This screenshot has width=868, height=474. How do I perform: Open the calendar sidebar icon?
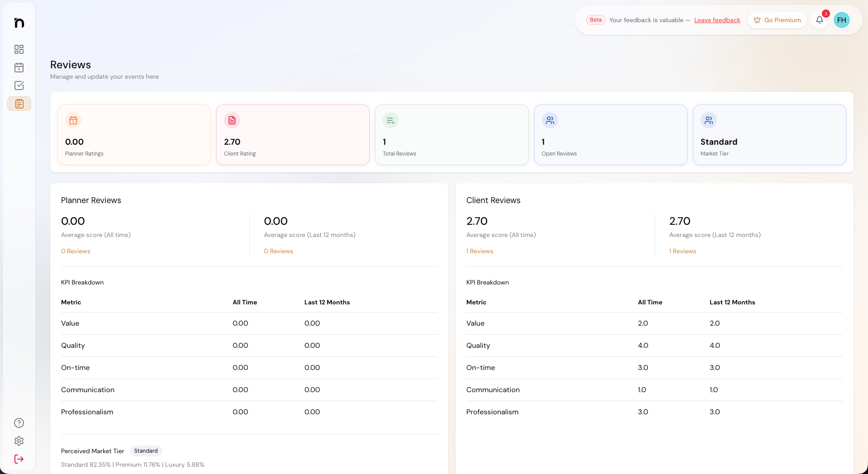19,67
